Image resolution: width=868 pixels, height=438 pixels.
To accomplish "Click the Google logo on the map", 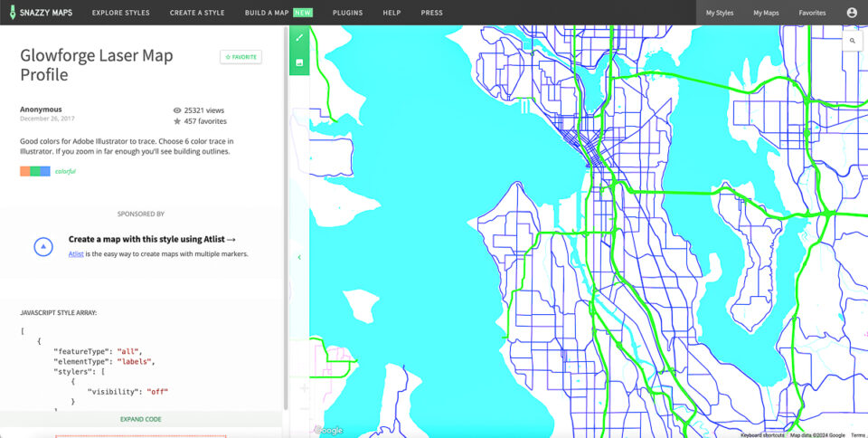I will [329, 431].
